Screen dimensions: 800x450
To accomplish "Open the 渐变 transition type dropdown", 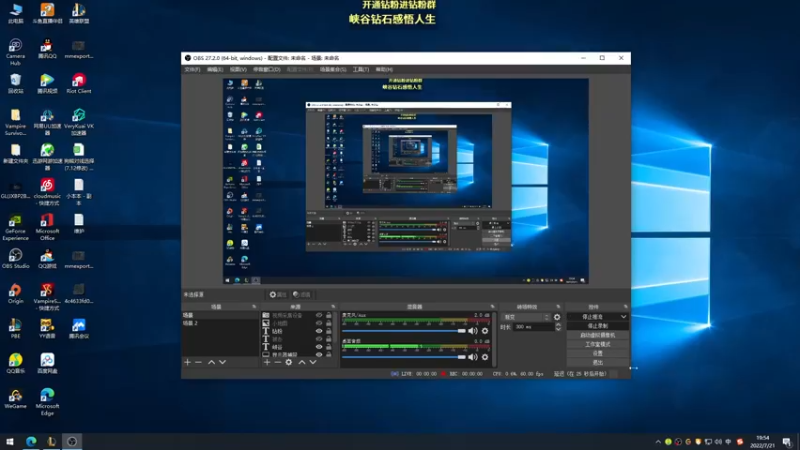I will 526,317.
